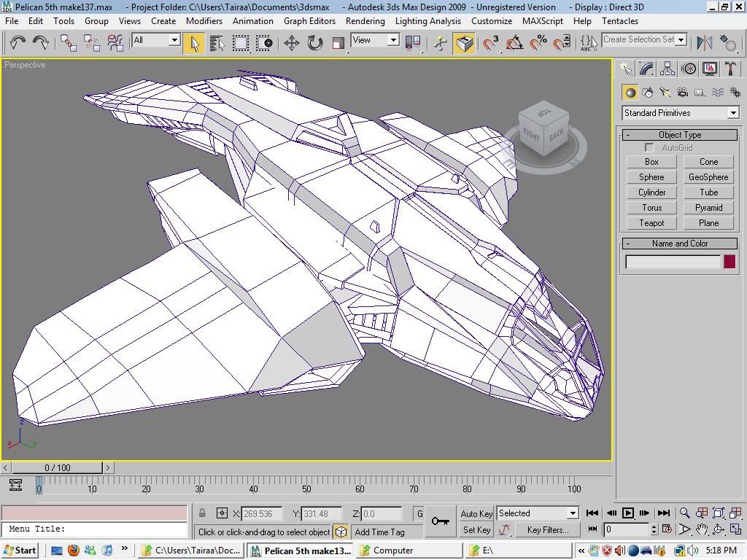Click the Teapot primitive button
Viewport: 747px width, 560px height.
pos(651,223)
